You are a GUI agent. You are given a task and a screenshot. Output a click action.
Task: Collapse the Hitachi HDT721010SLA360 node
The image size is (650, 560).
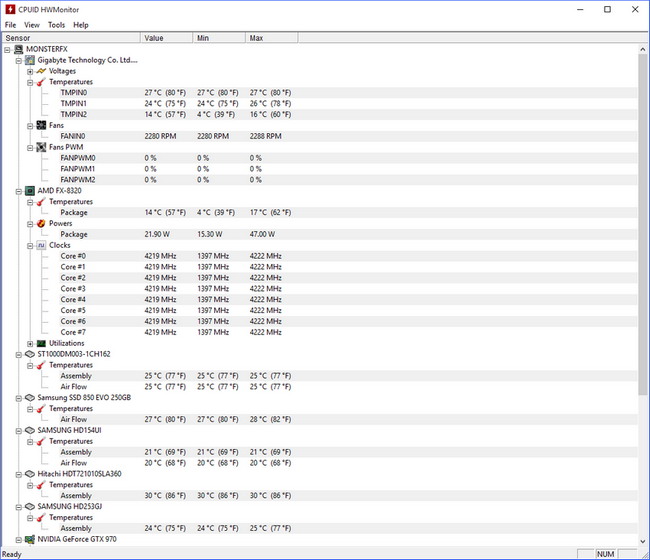pos(19,475)
